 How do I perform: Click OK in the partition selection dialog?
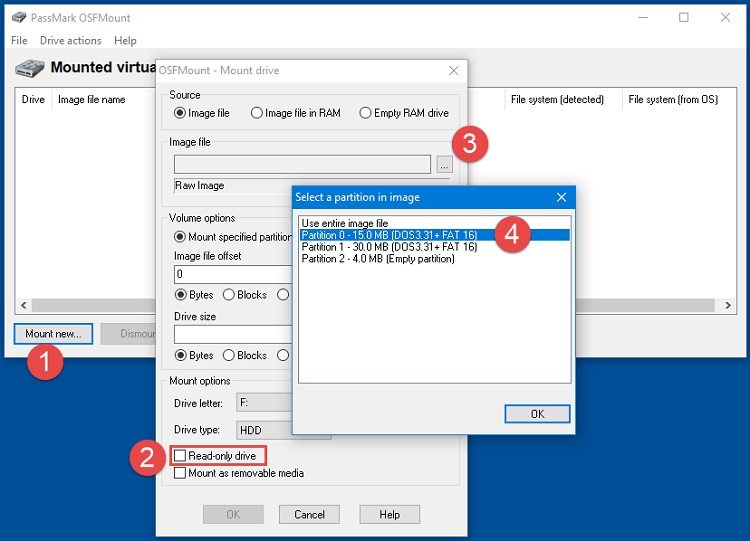(x=537, y=414)
